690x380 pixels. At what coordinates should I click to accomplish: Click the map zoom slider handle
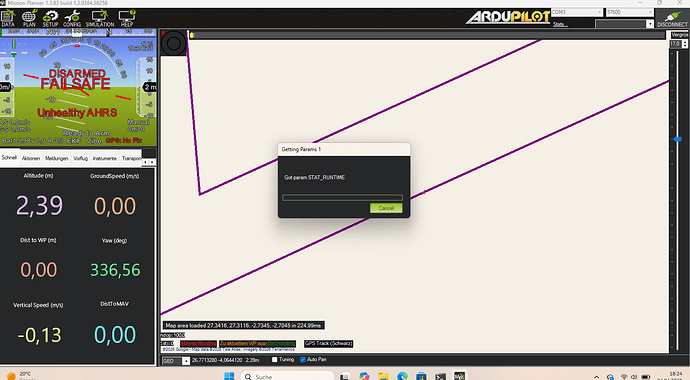click(x=677, y=139)
